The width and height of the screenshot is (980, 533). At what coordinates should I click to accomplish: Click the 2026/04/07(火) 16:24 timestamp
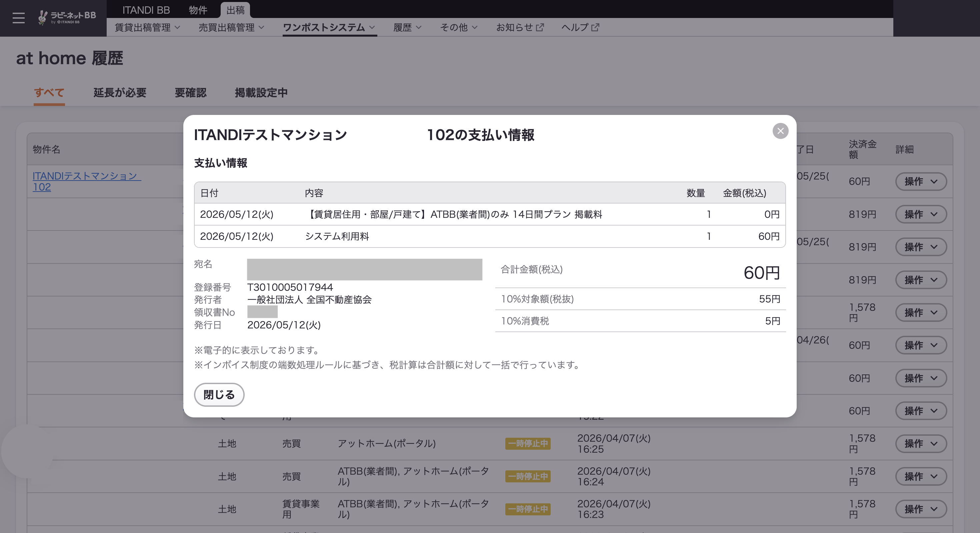[614, 476]
